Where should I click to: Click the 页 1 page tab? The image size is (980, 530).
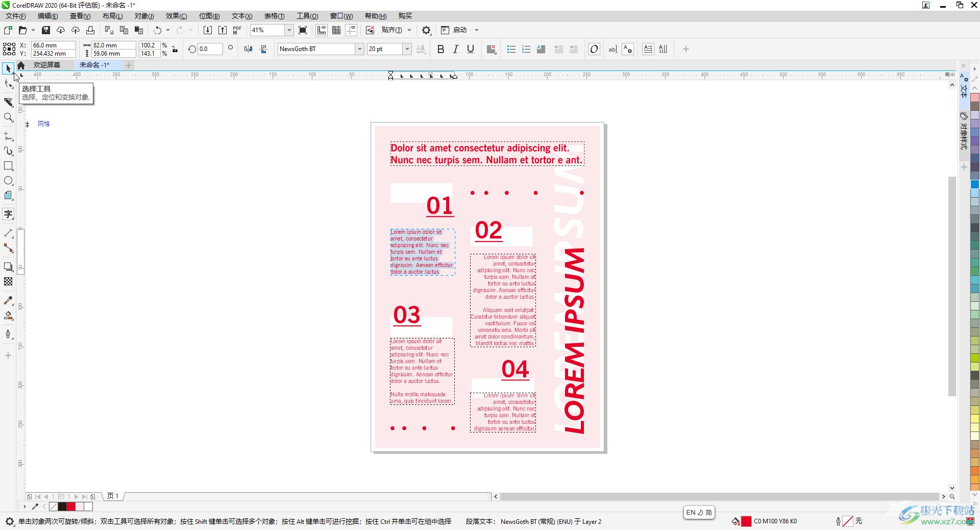point(113,496)
